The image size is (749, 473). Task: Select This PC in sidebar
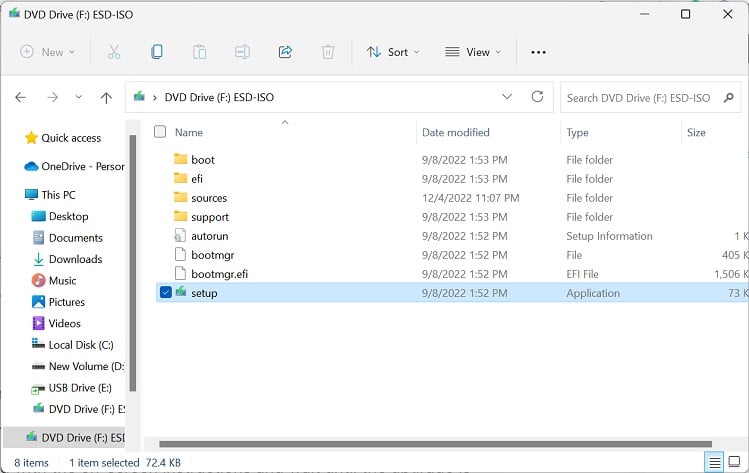click(x=50, y=195)
